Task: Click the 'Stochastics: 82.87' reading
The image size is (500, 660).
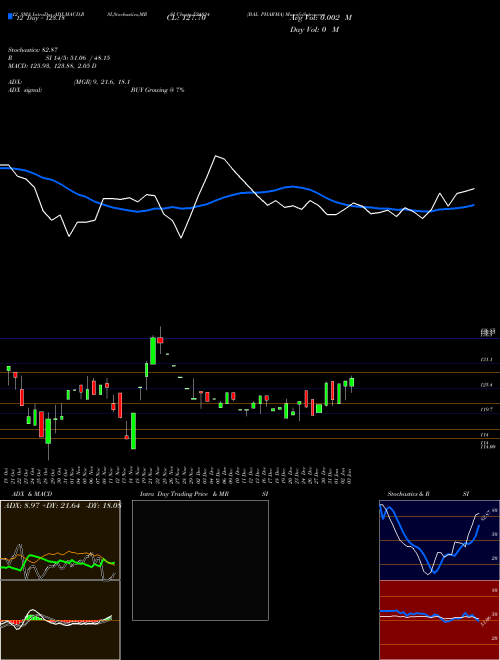Action: [x=33, y=51]
